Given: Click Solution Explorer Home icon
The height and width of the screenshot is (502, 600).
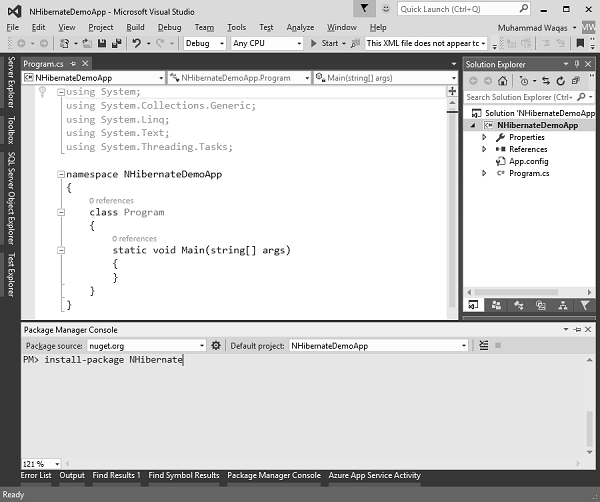Looking at the screenshot, I should [502, 81].
